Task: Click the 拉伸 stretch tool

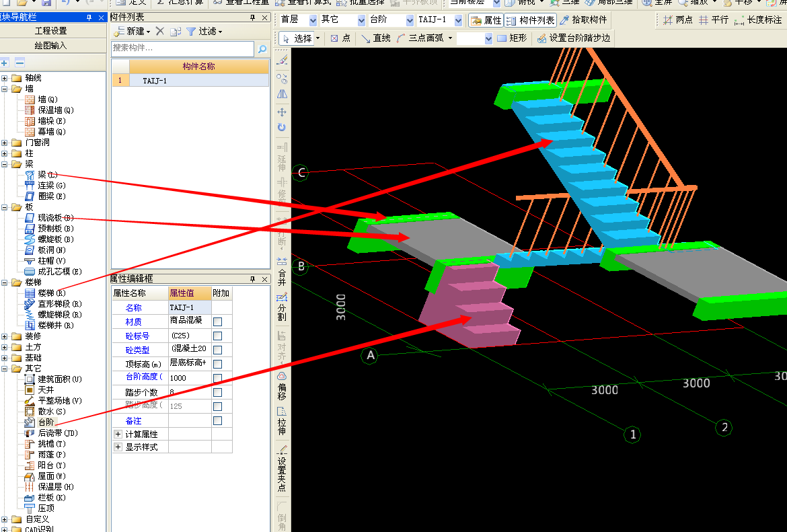Action: 282,420
